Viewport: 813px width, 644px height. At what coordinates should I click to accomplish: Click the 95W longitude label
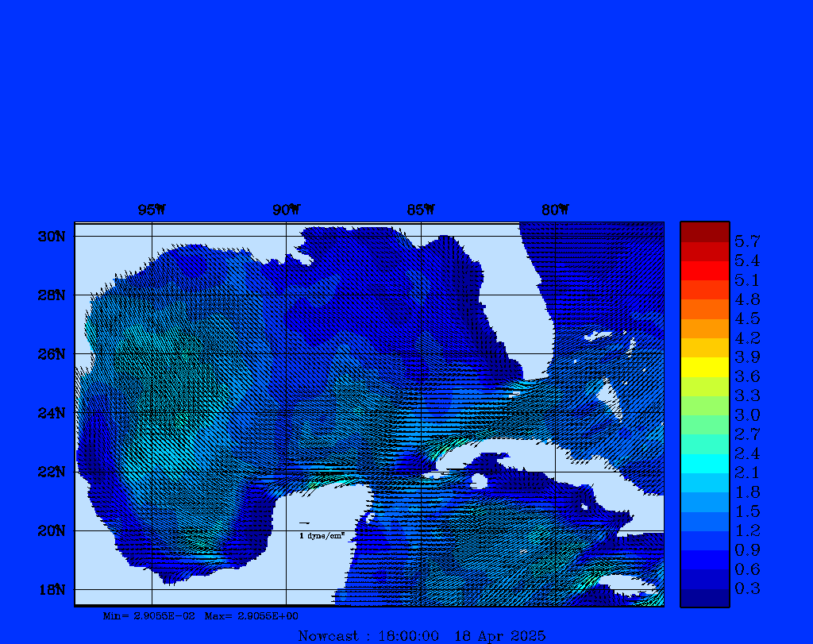[x=151, y=210]
